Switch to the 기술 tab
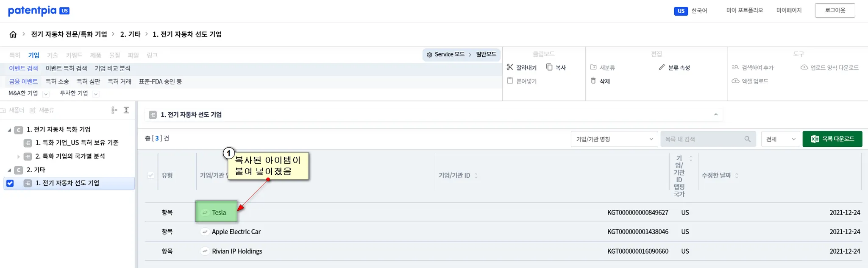The width and height of the screenshot is (868, 268). pyautogui.click(x=53, y=55)
